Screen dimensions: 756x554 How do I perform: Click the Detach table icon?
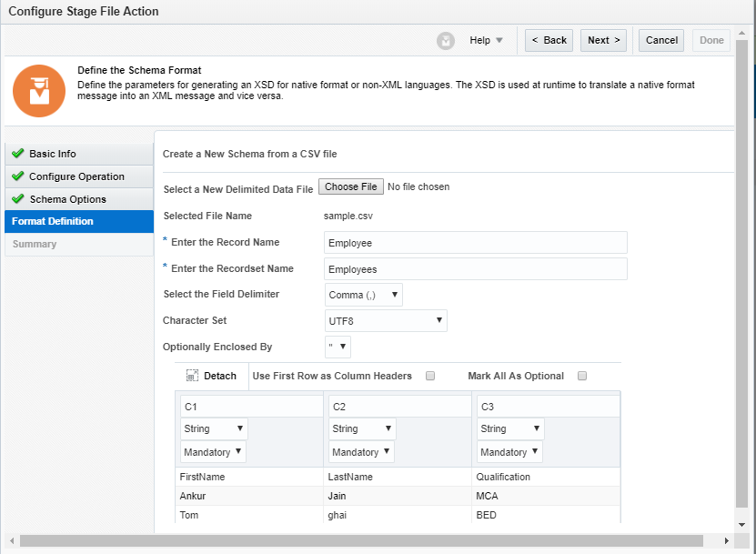pos(192,376)
